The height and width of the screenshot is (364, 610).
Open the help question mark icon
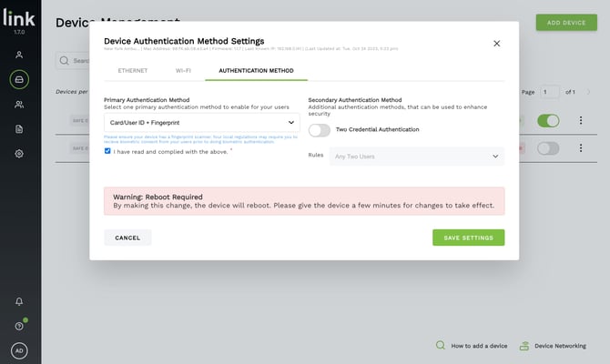pyautogui.click(x=19, y=326)
